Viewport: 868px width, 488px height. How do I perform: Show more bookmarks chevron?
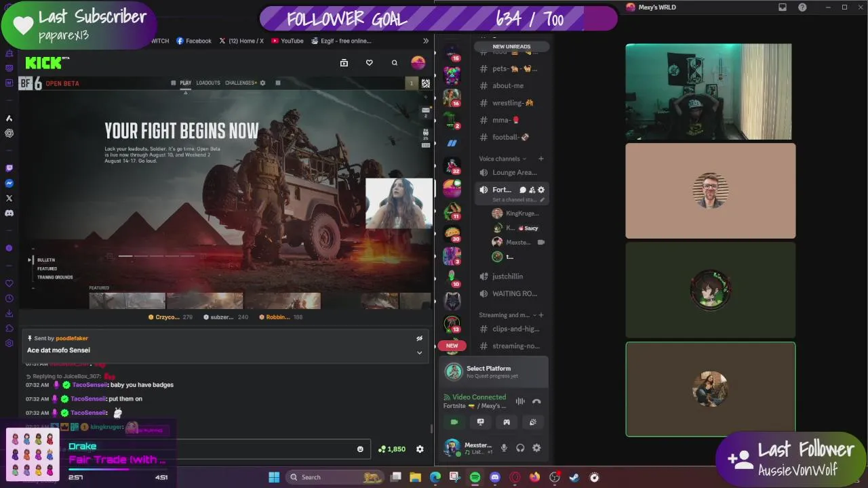point(426,41)
